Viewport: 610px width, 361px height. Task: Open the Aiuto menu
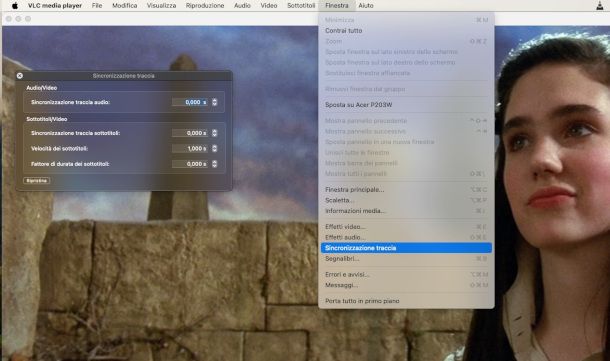click(366, 5)
